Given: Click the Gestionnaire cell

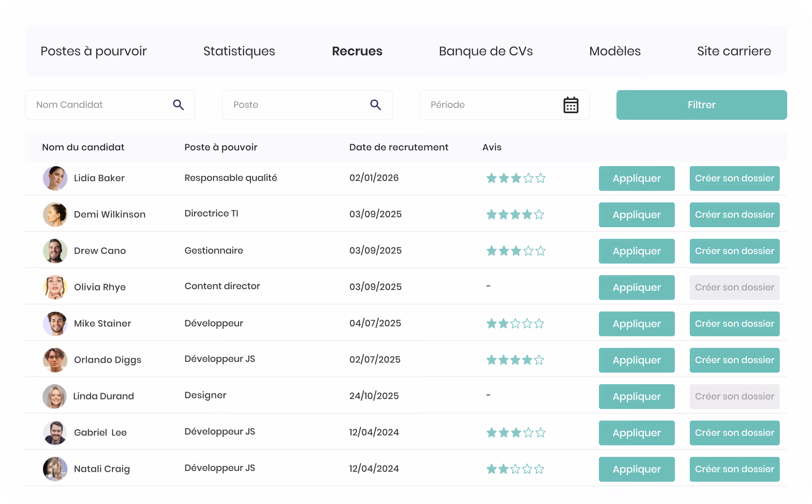Looking at the screenshot, I should pos(214,250).
